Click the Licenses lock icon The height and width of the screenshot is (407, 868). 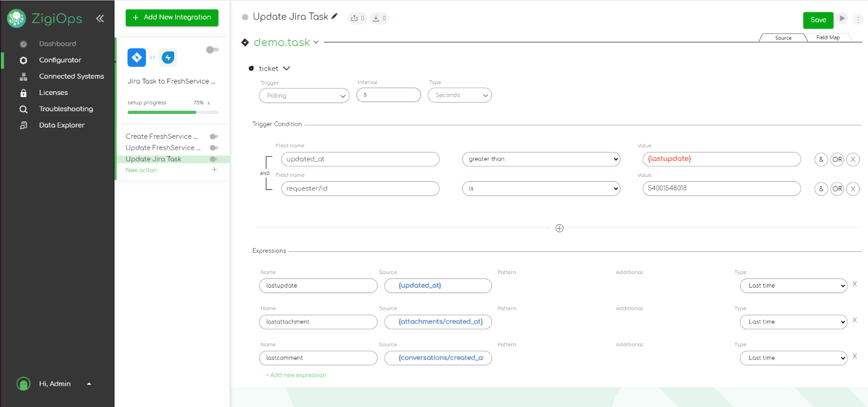[23, 93]
